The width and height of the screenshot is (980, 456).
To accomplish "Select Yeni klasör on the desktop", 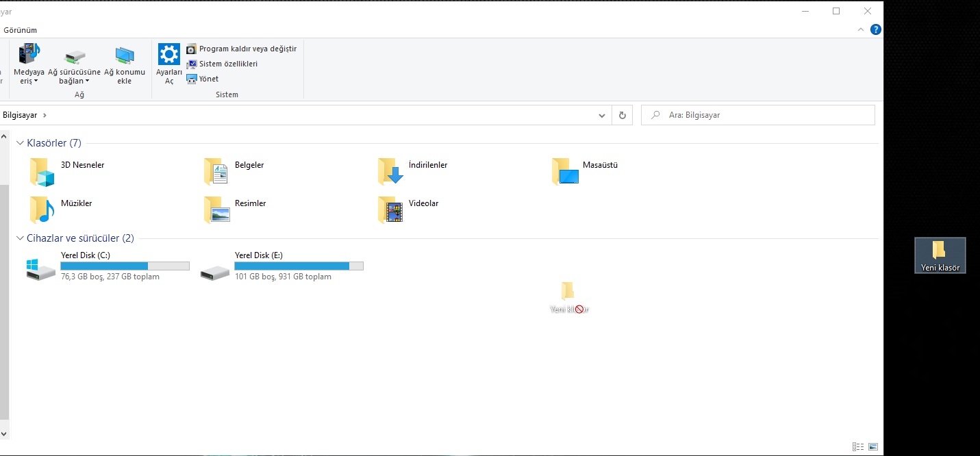I will coord(940,255).
